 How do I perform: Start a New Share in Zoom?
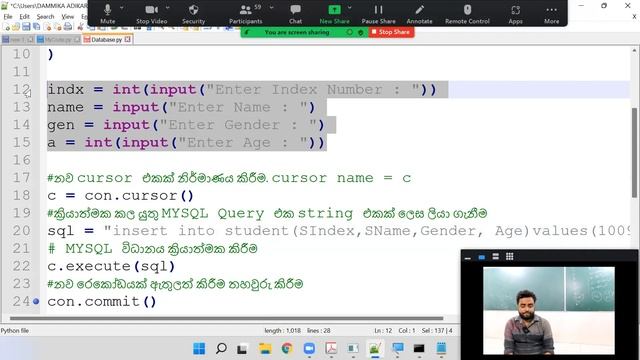point(334,13)
